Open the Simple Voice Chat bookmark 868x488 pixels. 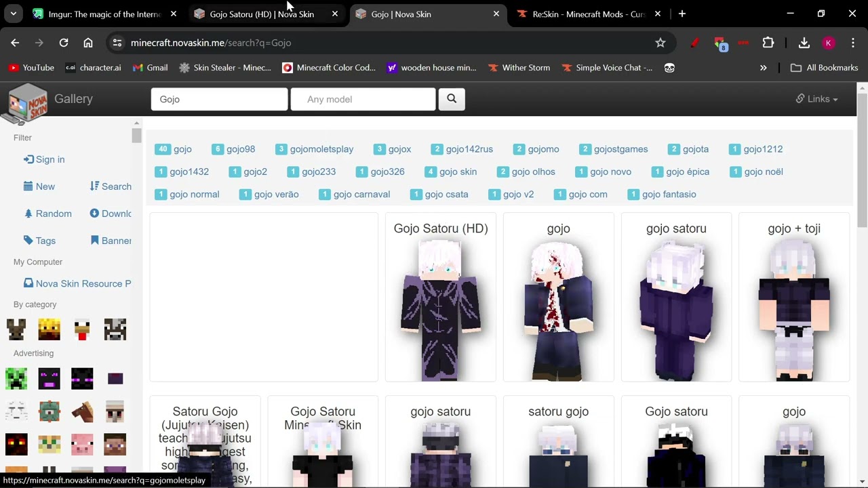(607, 68)
